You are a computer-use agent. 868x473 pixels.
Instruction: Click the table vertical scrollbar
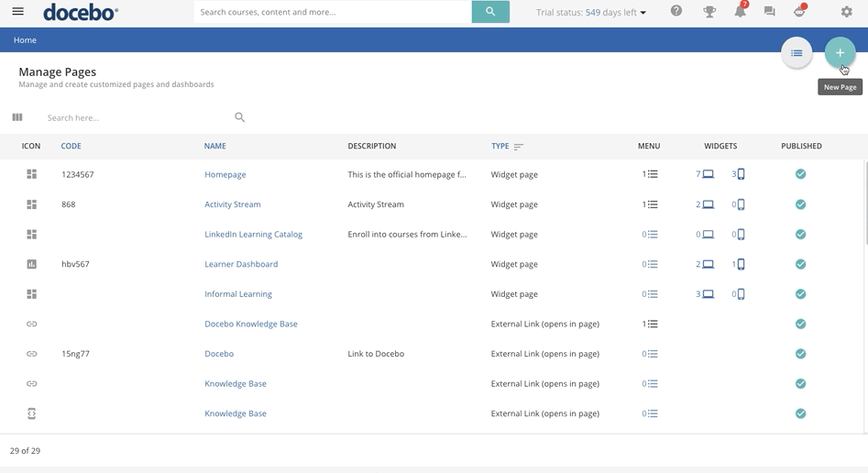tap(866, 203)
